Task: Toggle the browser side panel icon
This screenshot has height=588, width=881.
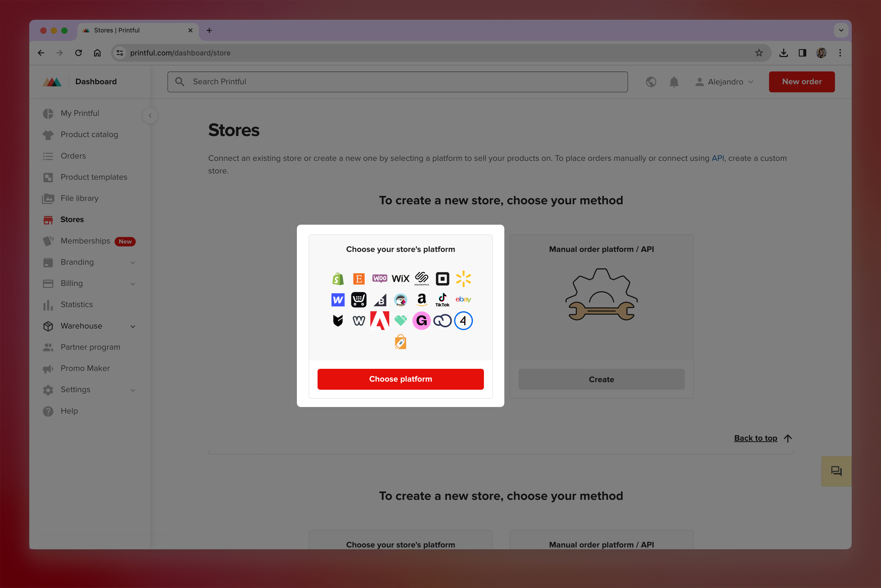Action: click(x=802, y=53)
